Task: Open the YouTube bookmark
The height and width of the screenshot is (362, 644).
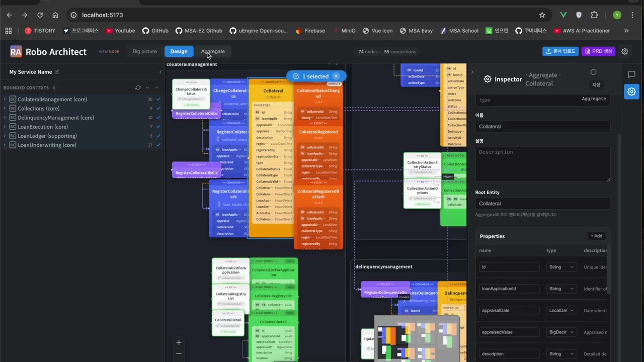Action: point(120,31)
